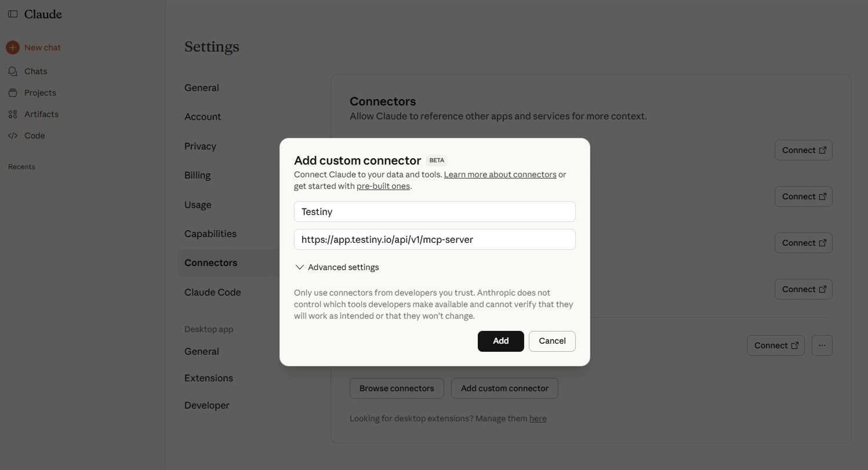This screenshot has height=470, width=868.
Task: Expand Advanced settings chevron
Action: [300, 267]
